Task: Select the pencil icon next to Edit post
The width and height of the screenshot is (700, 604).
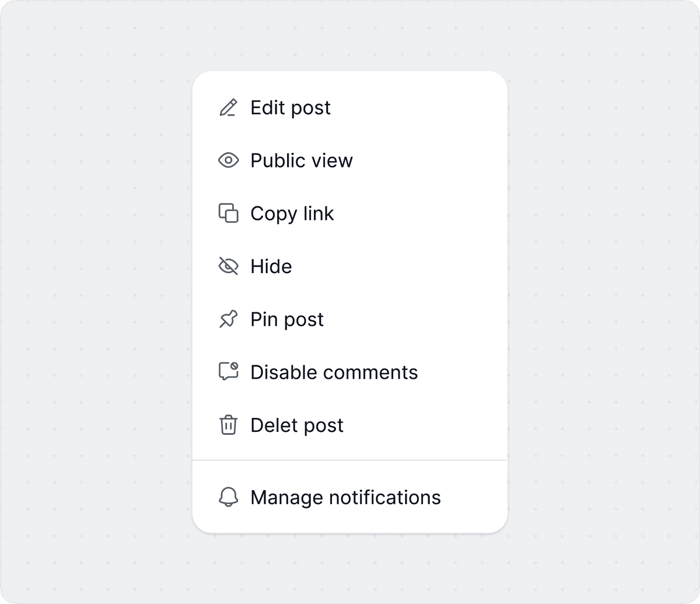Action: tap(229, 107)
